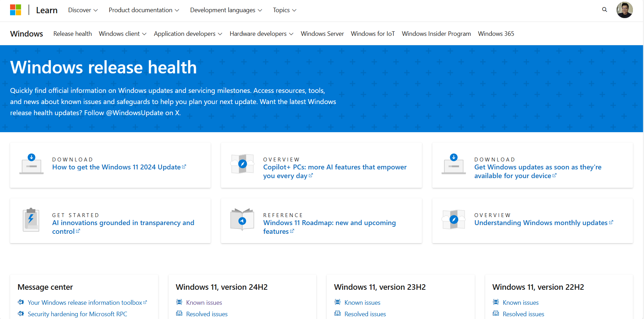Open Security hardening for Microsoft RPC
644x319 pixels.
77,314
